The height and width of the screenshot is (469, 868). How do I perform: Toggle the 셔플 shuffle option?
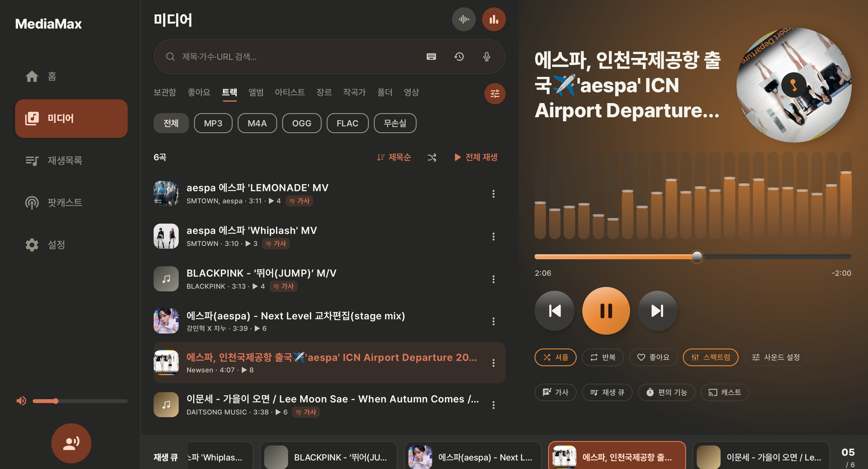point(555,357)
